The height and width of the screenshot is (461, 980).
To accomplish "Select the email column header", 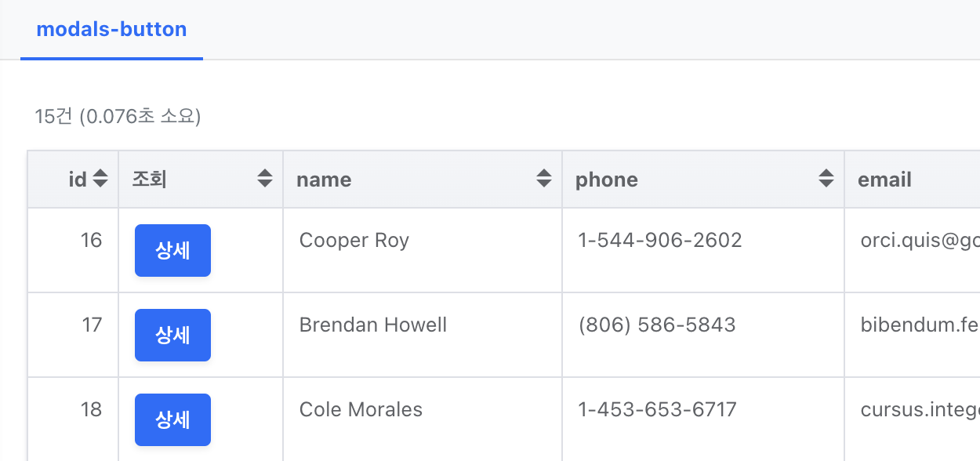I will point(884,180).
